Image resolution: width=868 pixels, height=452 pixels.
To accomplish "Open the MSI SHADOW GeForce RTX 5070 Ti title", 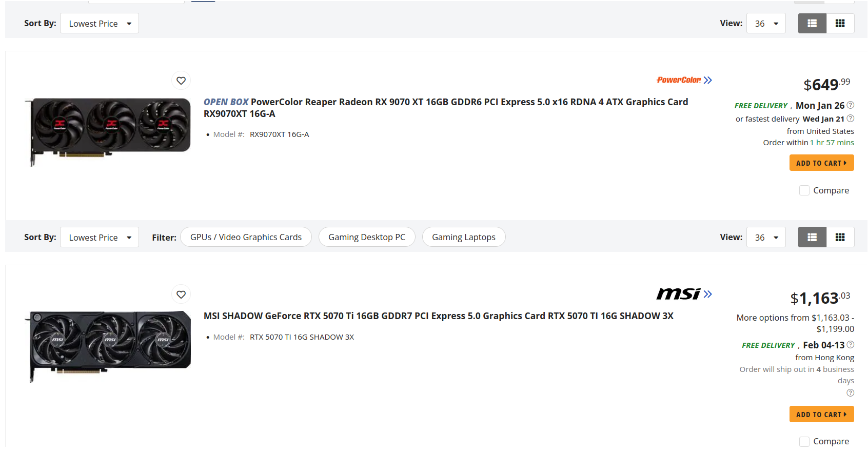I will coord(439,316).
